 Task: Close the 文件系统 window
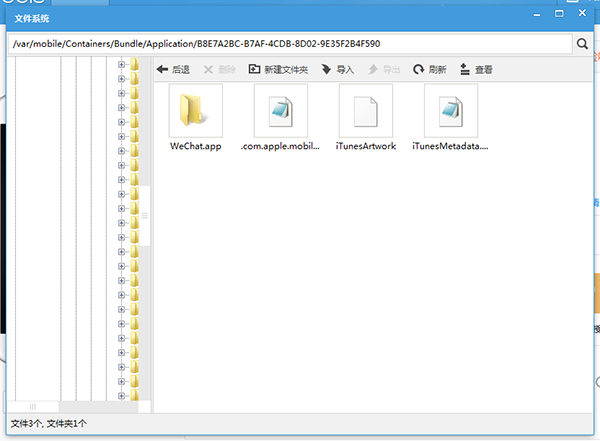(582, 13)
